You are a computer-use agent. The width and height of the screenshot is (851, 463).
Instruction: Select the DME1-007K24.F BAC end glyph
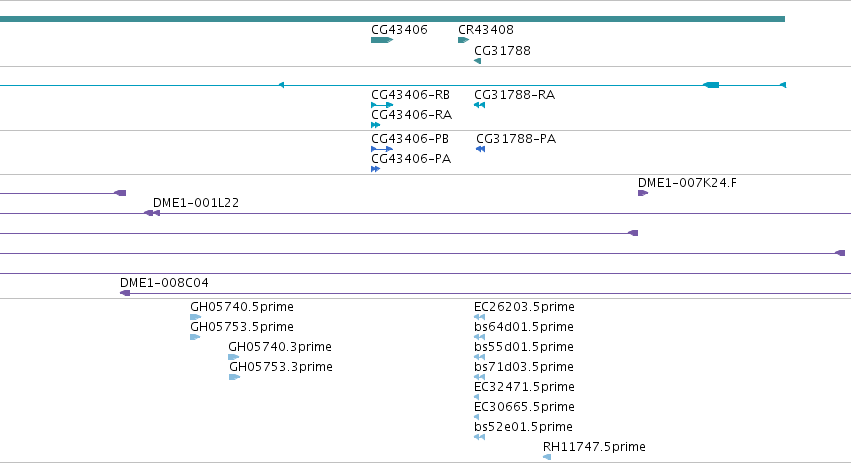click(x=643, y=193)
